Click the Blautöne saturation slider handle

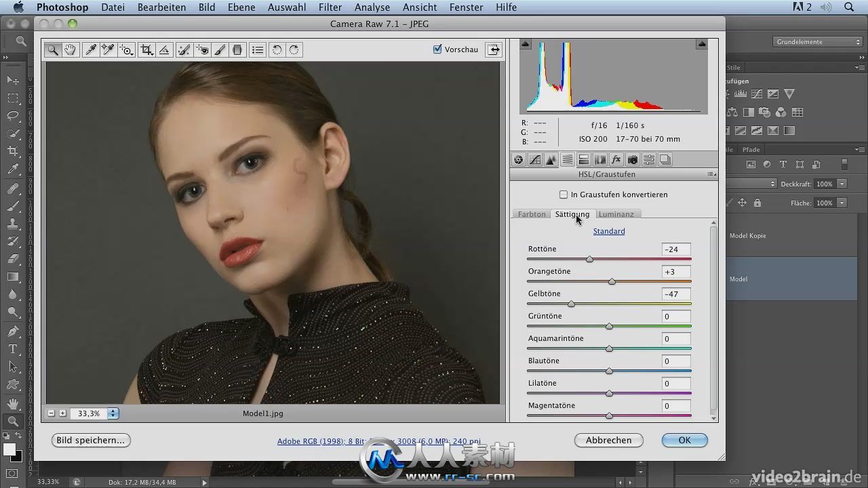[609, 371]
